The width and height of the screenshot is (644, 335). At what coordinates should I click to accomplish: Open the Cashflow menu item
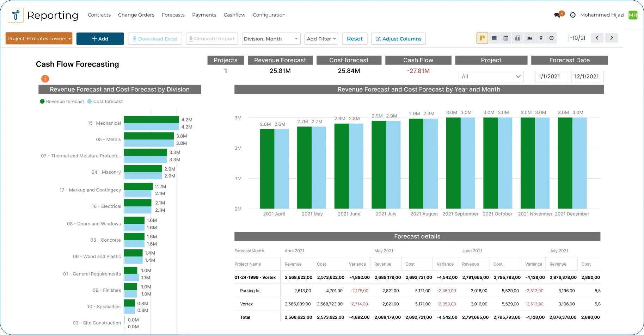tap(234, 15)
